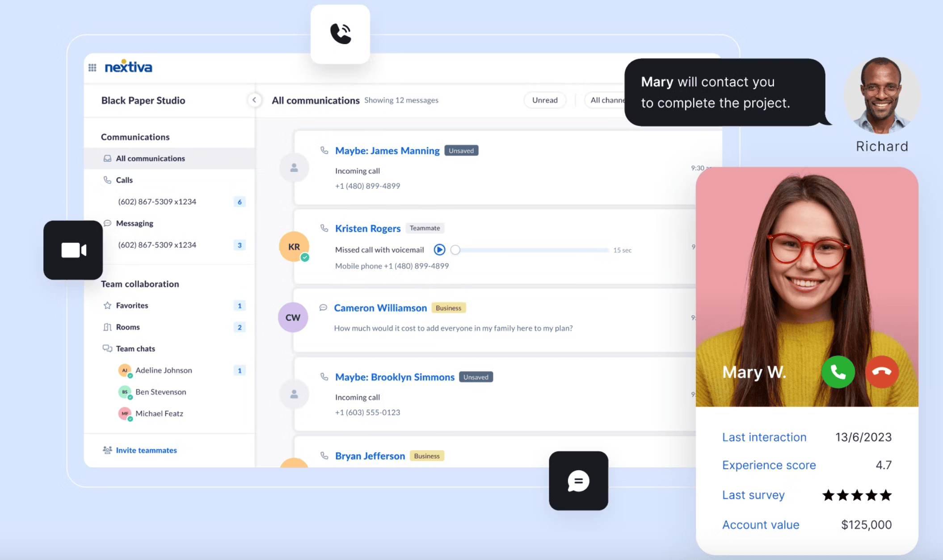Click the Nextiva grid menu icon

pos(93,67)
